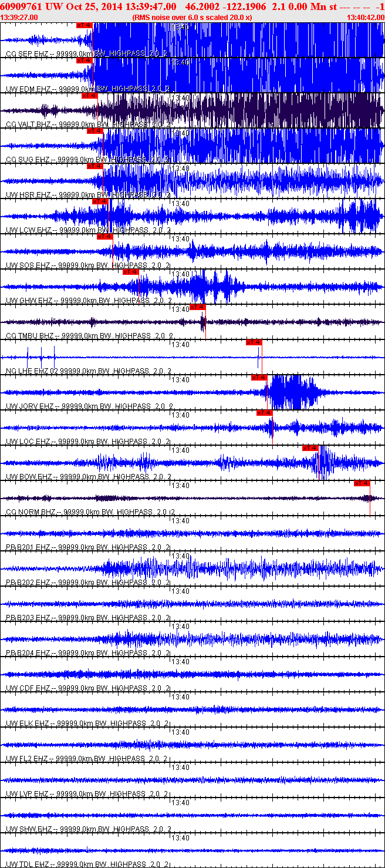Screen dimensions: 385x868
Task: Click the red arrival pick on UW GHW trace
Action: tap(130, 272)
